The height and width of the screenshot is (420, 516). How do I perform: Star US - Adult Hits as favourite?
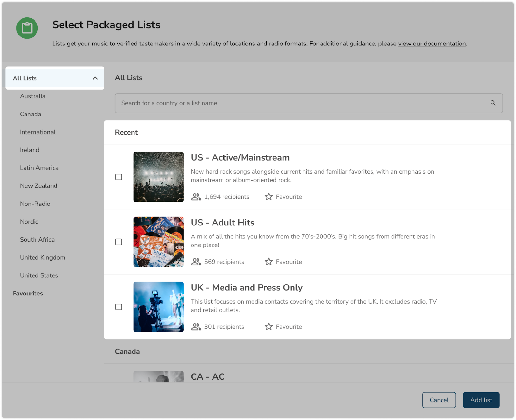(269, 262)
